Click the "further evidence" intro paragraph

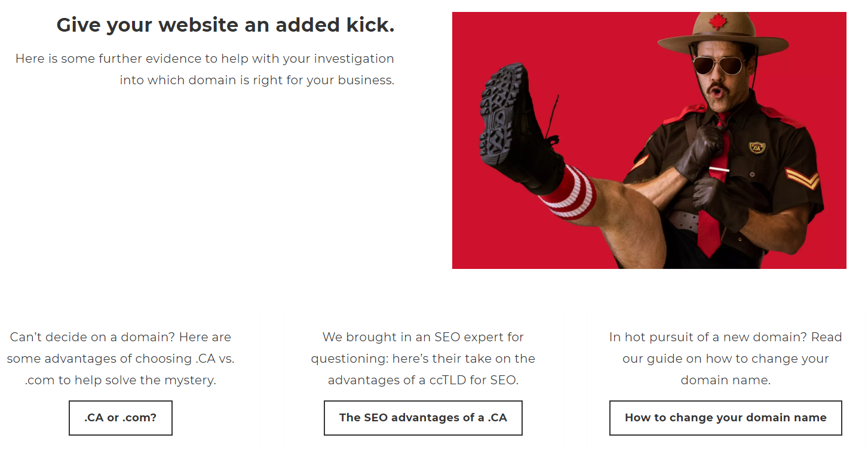[x=205, y=69]
